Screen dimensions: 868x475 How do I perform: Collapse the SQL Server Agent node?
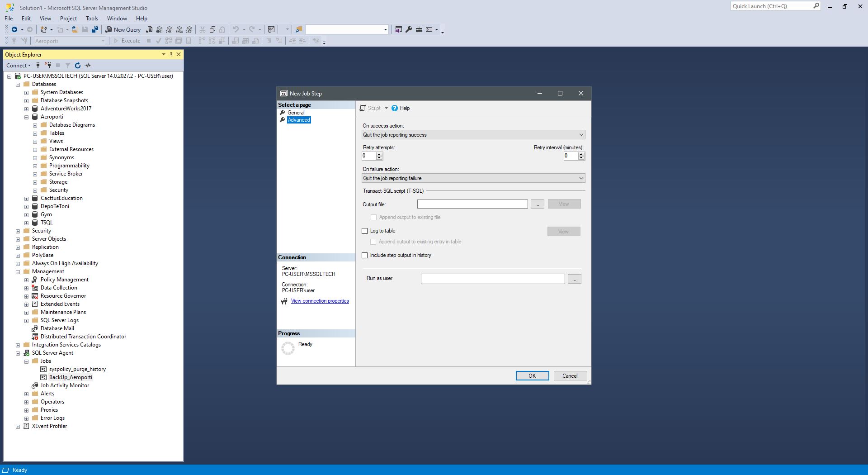click(18, 353)
